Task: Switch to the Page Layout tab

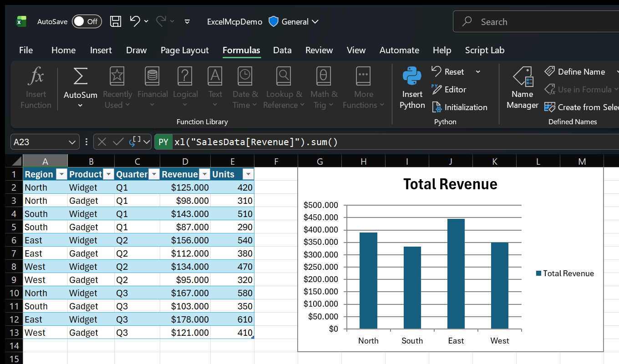Action: pos(184,50)
